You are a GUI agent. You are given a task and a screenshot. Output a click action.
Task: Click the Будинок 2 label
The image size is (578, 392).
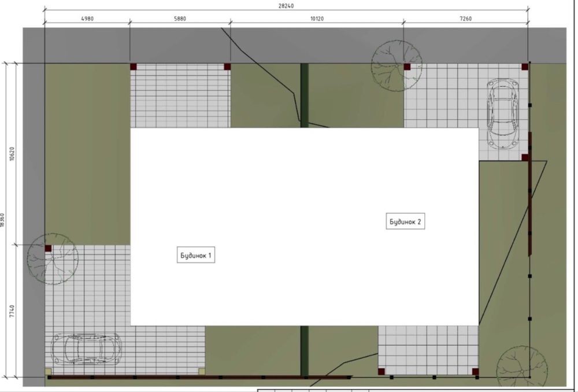pyautogui.click(x=405, y=221)
